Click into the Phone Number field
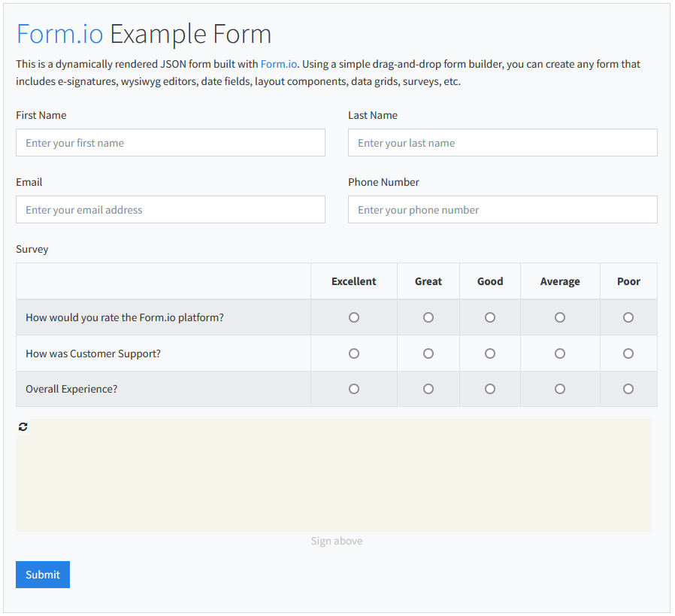675x616 pixels. point(502,209)
